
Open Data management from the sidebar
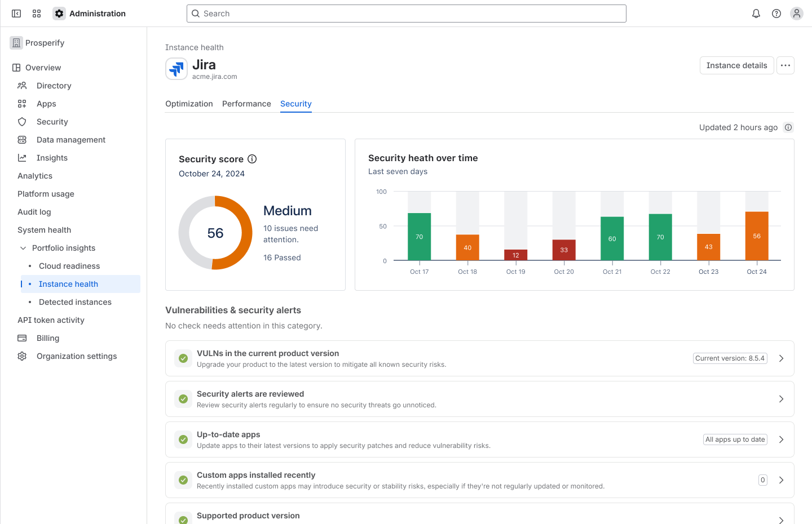coord(21,139)
